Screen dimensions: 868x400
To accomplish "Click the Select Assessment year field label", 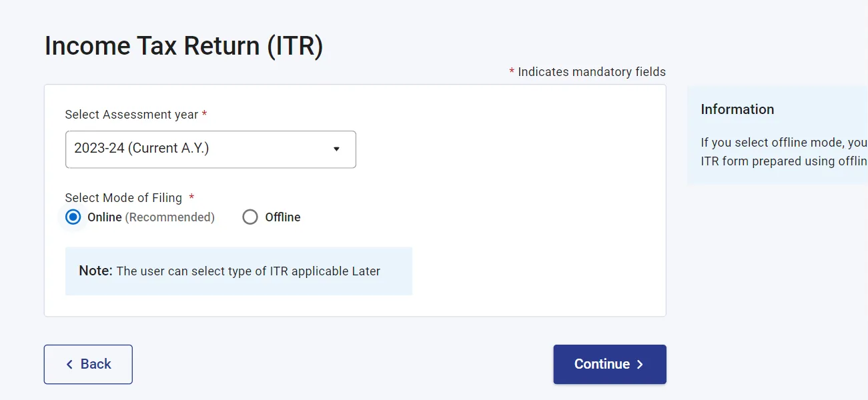I will [x=131, y=115].
